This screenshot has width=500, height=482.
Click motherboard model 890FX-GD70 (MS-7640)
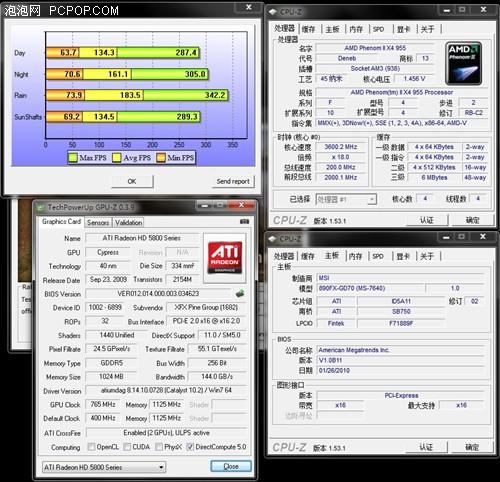click(x=352, y=288)
